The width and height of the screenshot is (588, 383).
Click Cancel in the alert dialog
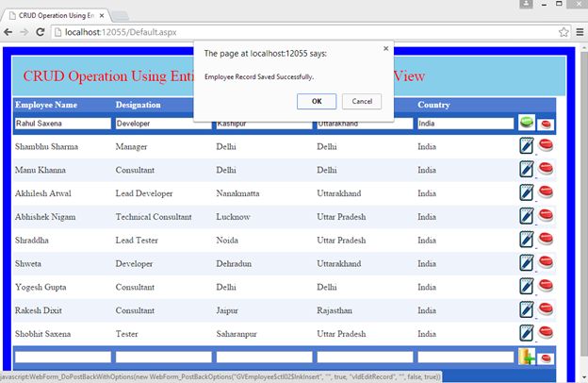click(x=362, y=101)
